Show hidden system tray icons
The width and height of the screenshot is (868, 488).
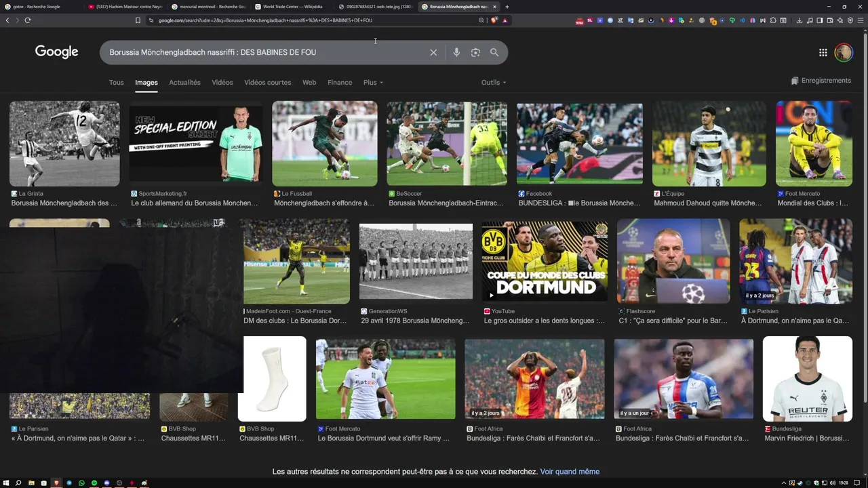784,483
